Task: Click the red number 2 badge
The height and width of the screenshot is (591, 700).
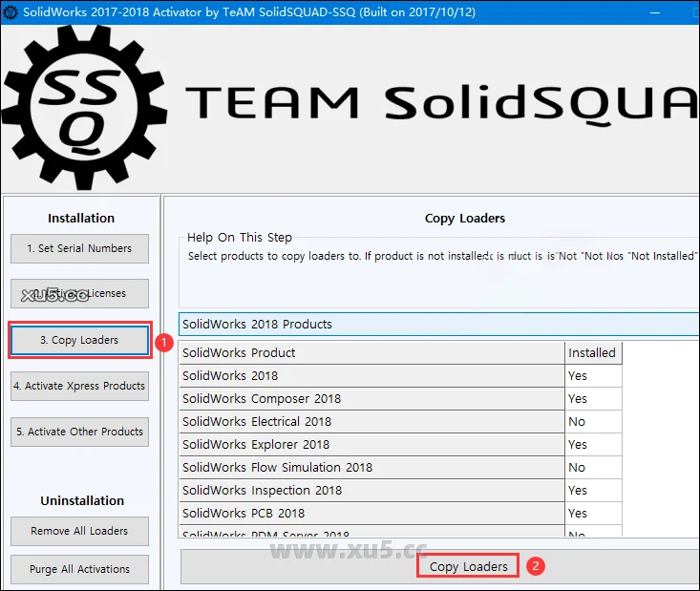Action: coord(536,566)
